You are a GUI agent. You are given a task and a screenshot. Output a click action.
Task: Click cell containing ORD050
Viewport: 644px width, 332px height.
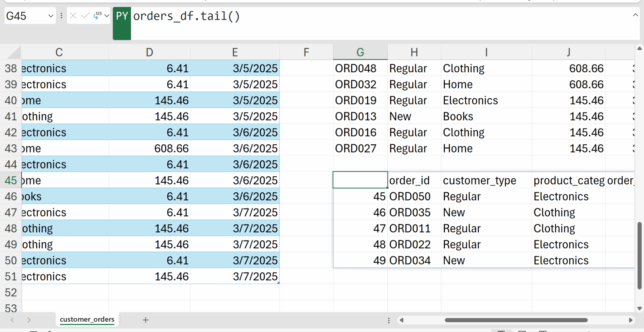(410, 196)
